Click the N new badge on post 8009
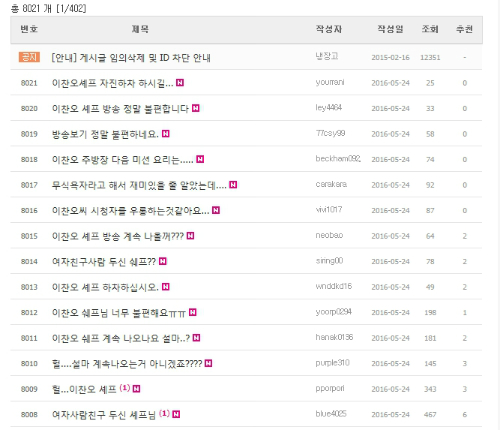This screenshot has height=430, width=500. click(136, 389)
